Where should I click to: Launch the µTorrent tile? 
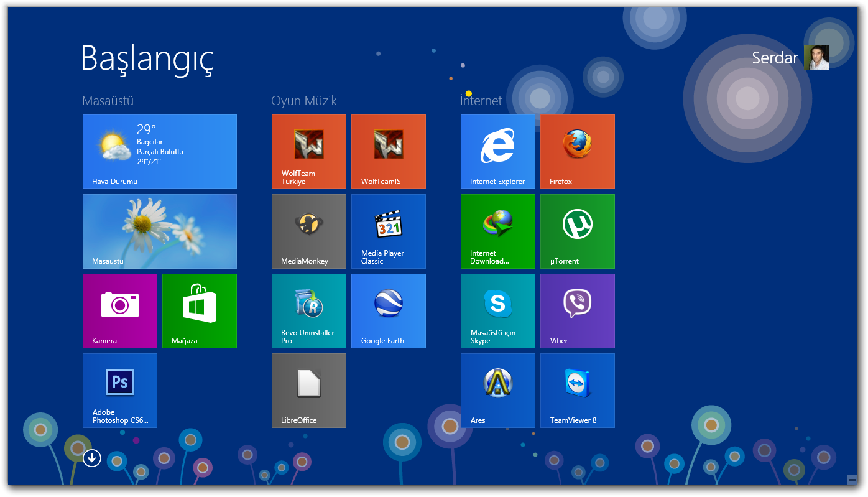pyautogui.click(x=577, y=231)
